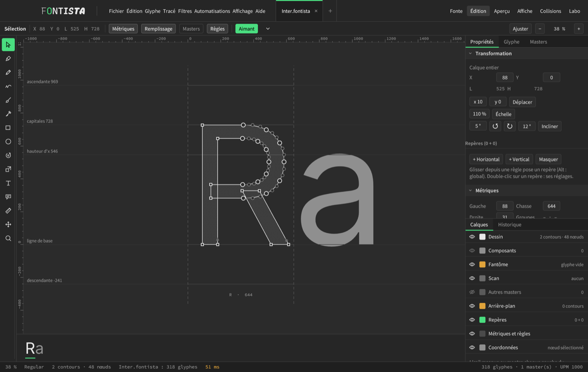This screenshot has width=588, height=372.
Task: Click the rotate counter-clockwise icon
Action: [495, 126]
